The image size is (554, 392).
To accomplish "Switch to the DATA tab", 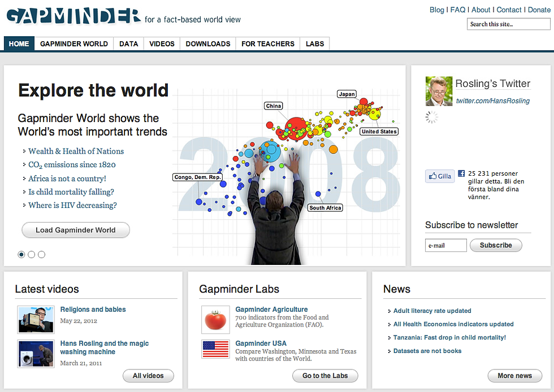I will click(x=129, y=44).
